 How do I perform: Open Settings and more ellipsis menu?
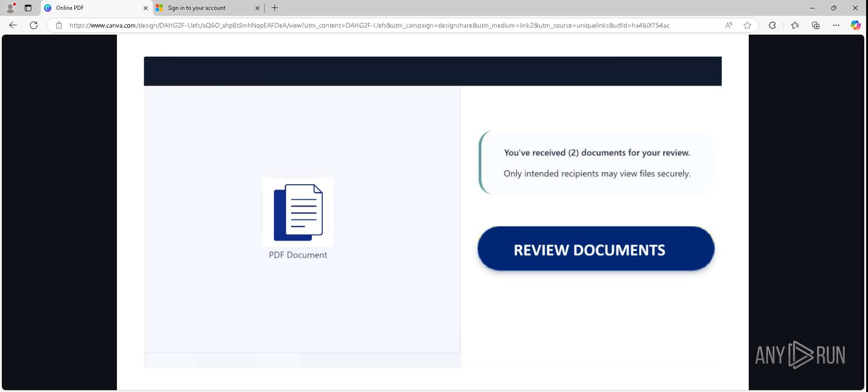[x=836, y=25]
